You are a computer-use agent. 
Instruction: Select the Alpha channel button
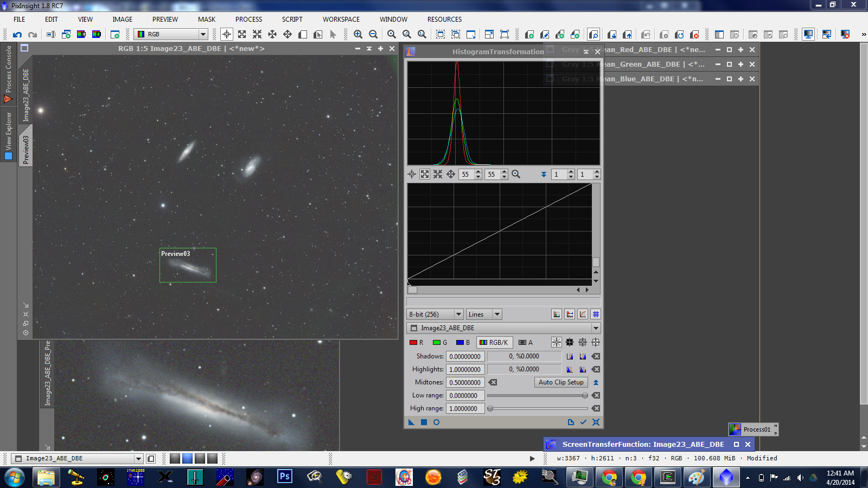tap(526, 342)
